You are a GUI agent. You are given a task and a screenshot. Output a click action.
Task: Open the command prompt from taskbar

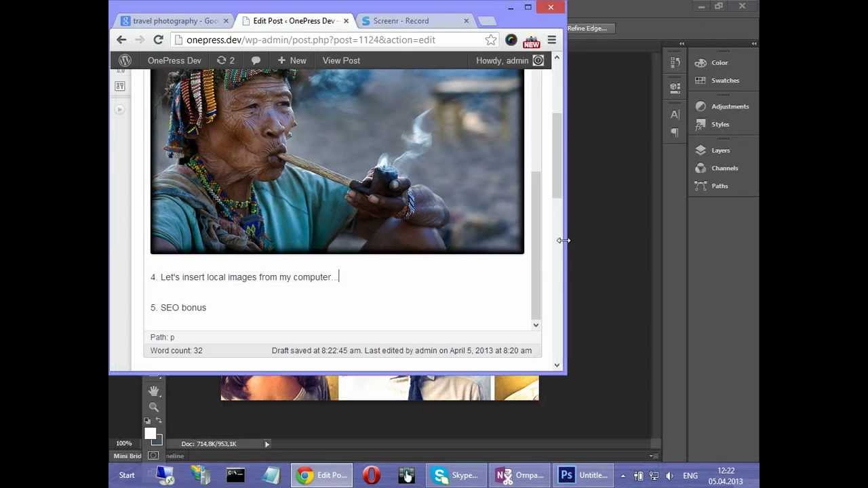[x=235, y=475]
